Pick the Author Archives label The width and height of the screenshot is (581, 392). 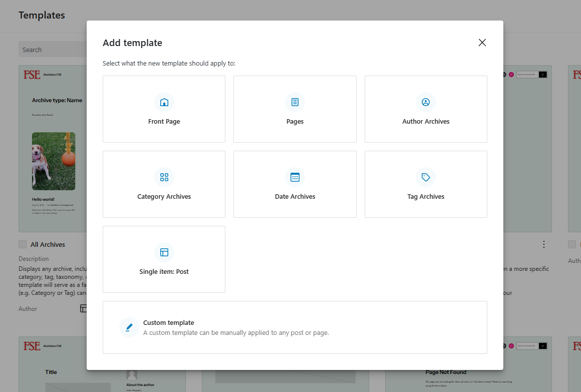426,122
